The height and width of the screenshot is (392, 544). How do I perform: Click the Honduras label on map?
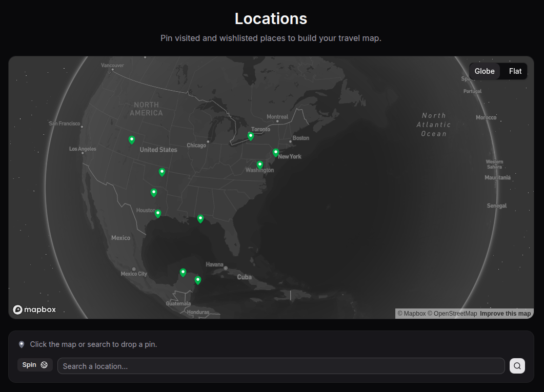point(198,312)
